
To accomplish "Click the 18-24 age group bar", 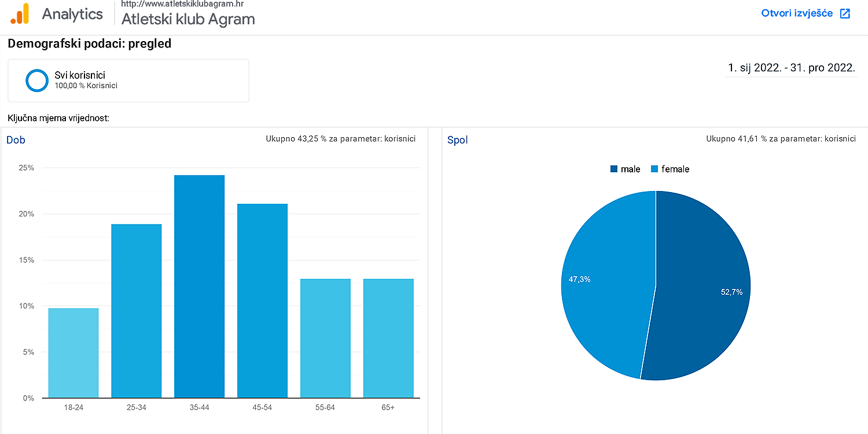I will pyautogui.click(x=73, y=353).
